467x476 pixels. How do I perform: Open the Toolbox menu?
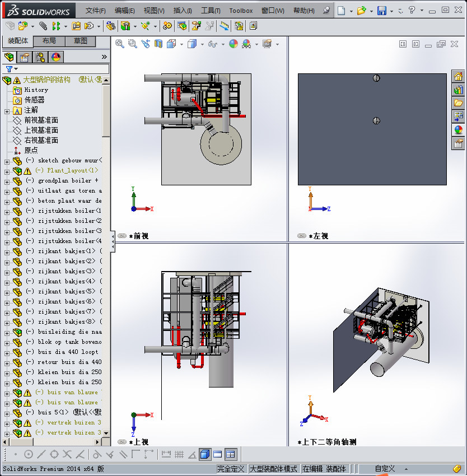pyautogui.click(x=241, y=10)
